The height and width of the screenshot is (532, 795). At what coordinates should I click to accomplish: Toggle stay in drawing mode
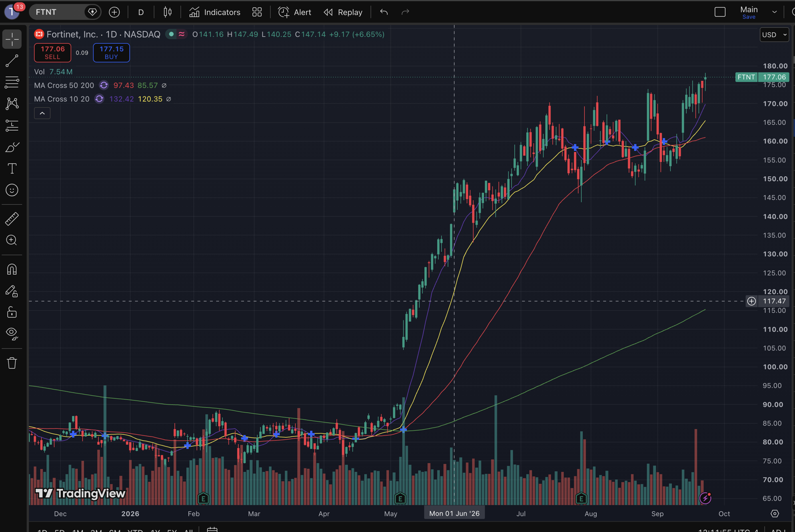coord(12,291)
